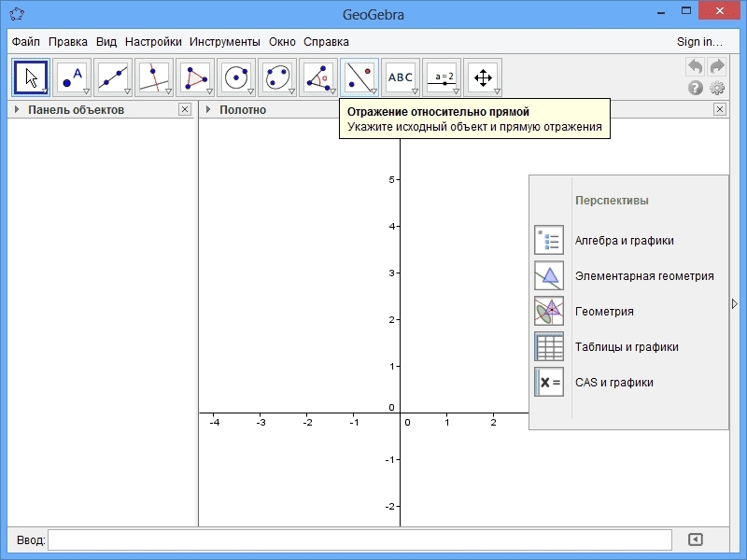The width and height of the screenshot is (747, 560).
Task: Select the Angle tool
Action: tap(318, 77)
